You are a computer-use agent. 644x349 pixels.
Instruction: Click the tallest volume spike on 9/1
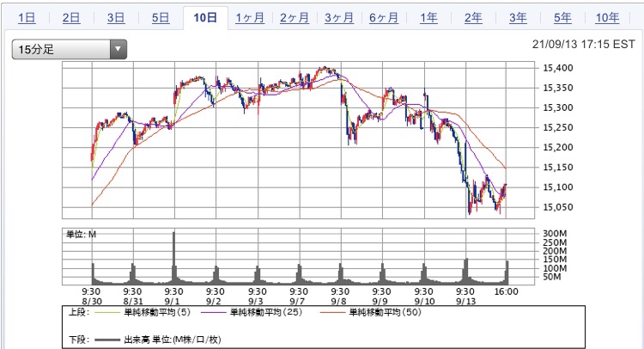point(174,258)
